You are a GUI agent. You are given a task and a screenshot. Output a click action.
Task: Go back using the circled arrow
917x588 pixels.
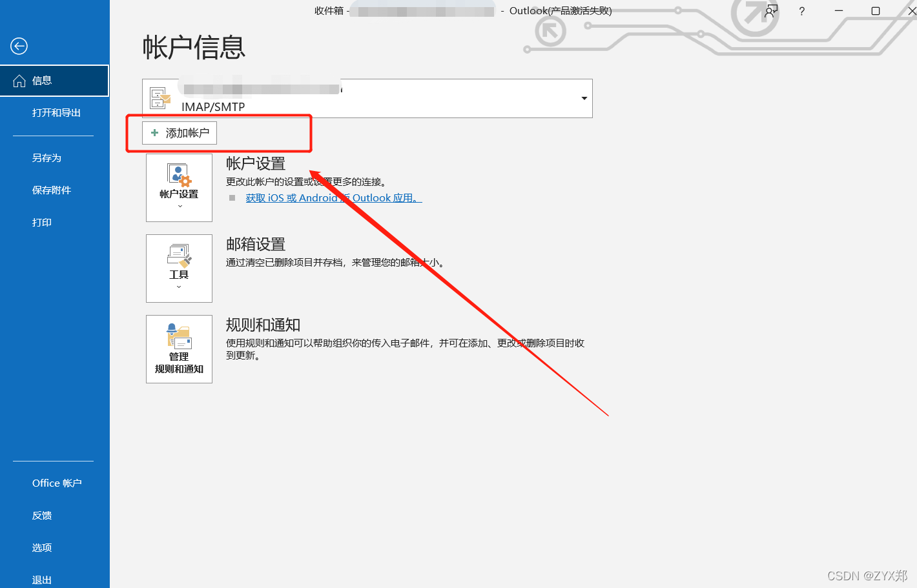[x=19, y=46]
